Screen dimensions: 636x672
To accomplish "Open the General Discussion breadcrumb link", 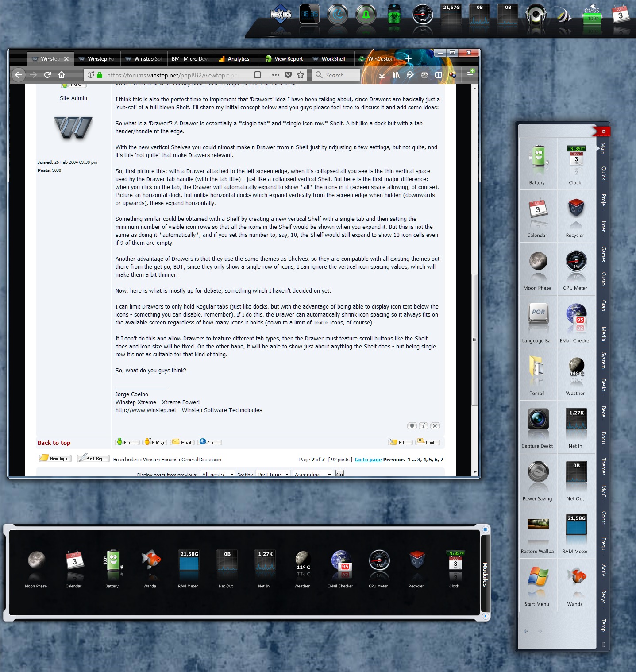I will click(201, 460).
